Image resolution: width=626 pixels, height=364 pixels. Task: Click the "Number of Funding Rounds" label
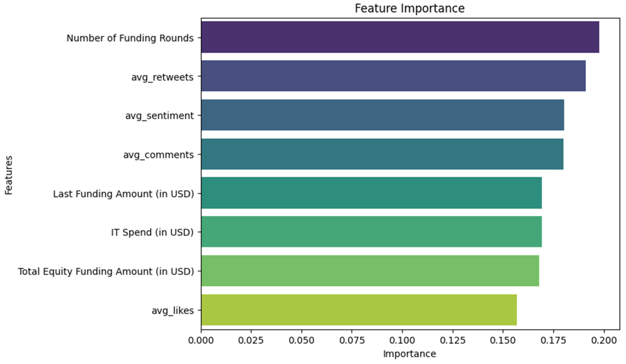pos(130,38)
